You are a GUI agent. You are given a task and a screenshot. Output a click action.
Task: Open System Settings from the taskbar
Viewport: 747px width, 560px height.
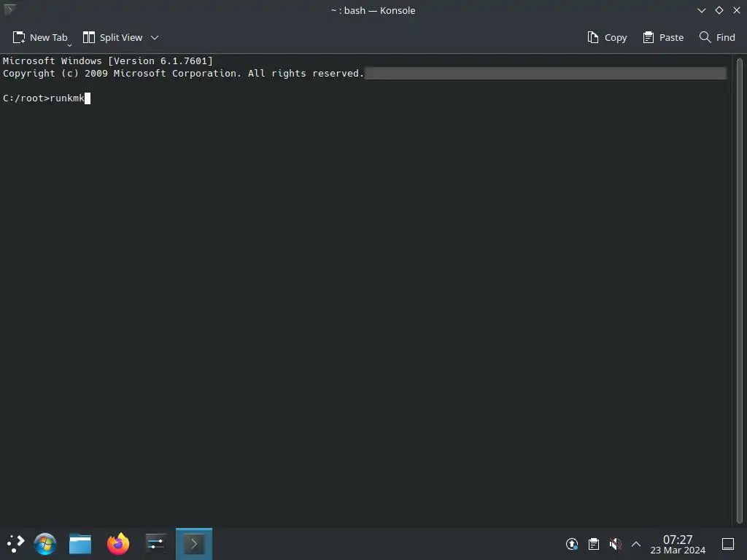[x=155, y=544]
